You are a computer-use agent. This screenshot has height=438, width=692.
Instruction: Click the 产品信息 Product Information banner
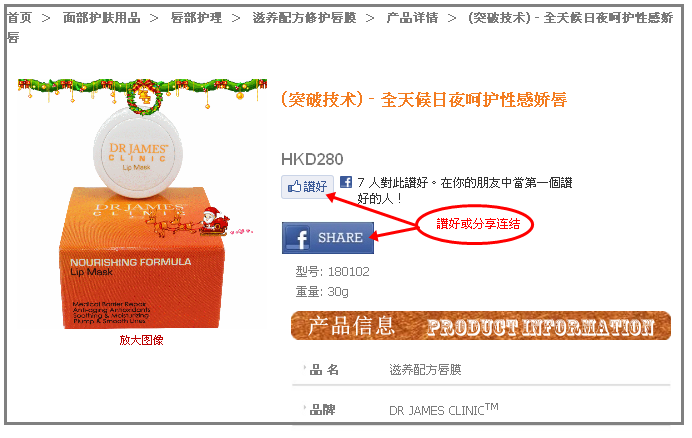click(x=481, y=326)
